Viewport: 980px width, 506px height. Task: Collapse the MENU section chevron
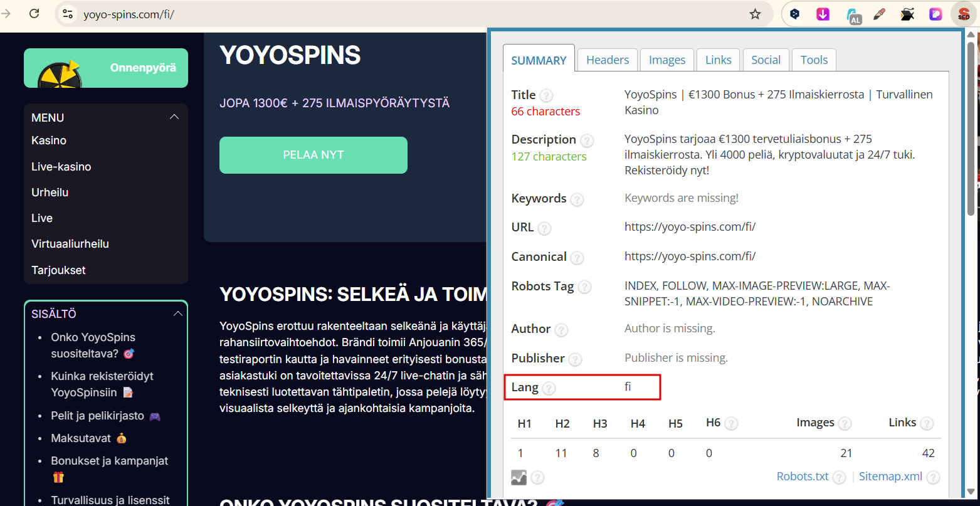pyautogui.click(x=174, y=117)
